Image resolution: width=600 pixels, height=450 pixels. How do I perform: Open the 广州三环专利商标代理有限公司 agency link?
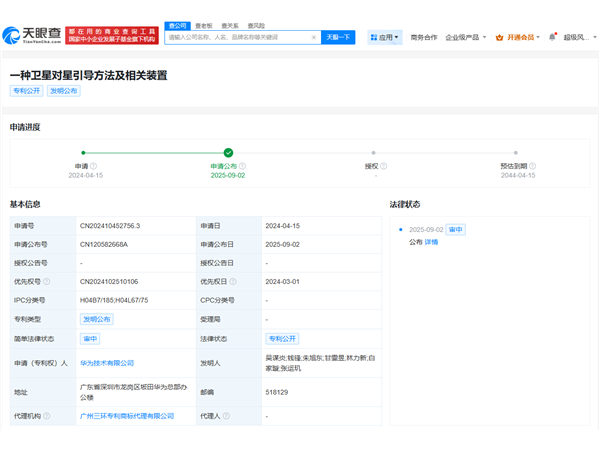(x=127, y=416)
